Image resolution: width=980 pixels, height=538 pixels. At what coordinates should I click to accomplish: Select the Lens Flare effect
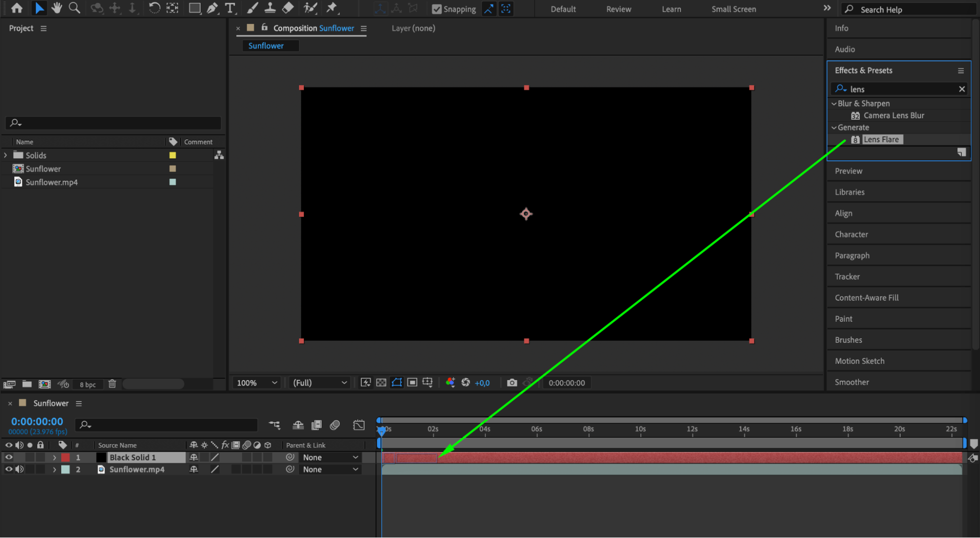click(881, 139)
